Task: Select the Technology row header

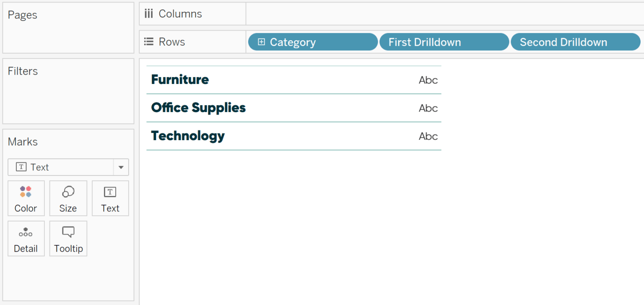Action: (x=187, y=136)
